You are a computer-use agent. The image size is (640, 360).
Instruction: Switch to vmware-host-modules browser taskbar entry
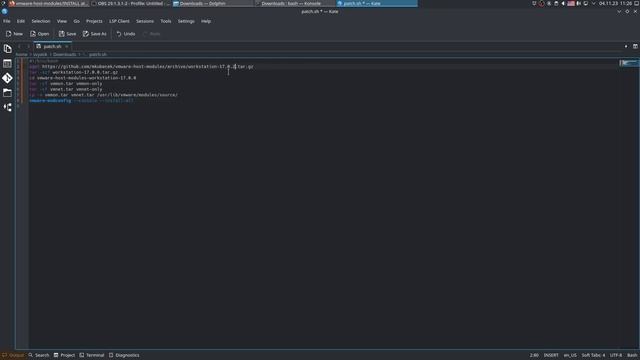48,3
